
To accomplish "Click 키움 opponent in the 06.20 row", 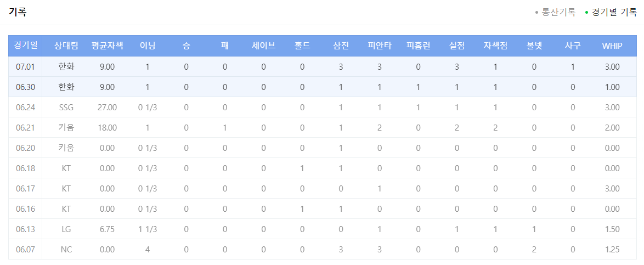I will (66, 148).
